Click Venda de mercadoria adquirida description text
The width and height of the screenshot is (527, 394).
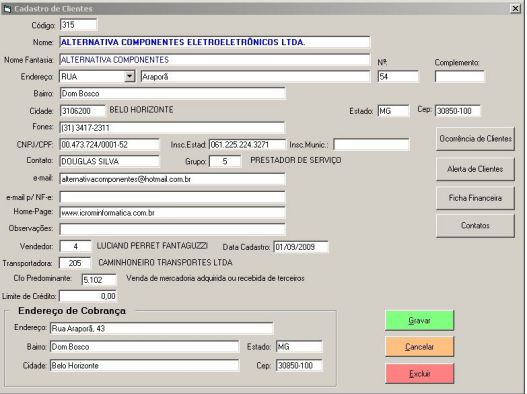[215, 278]
